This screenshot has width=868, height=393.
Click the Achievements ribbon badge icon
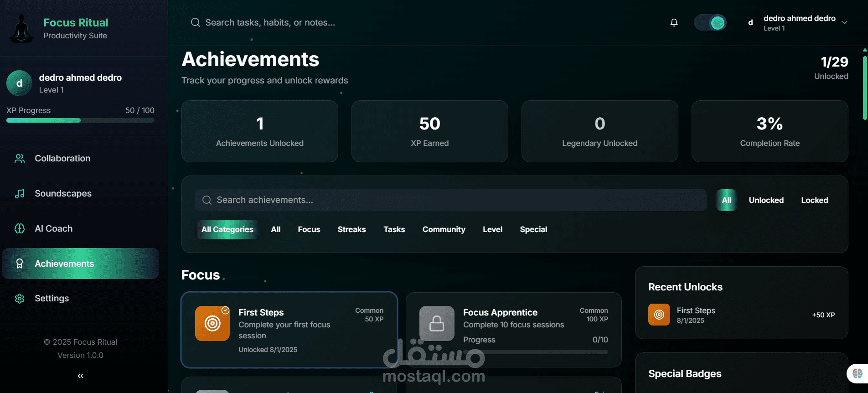pyautogui.click(x=20, y=264)
